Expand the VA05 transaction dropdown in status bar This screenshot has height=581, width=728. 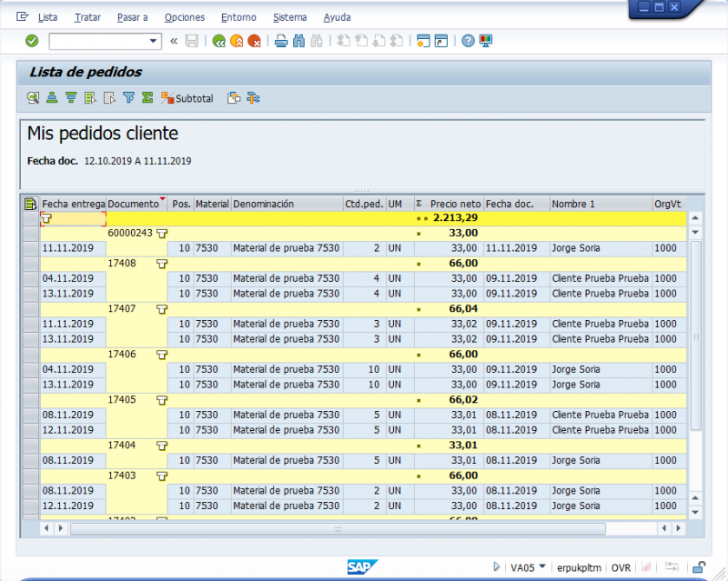coord(542,566)
